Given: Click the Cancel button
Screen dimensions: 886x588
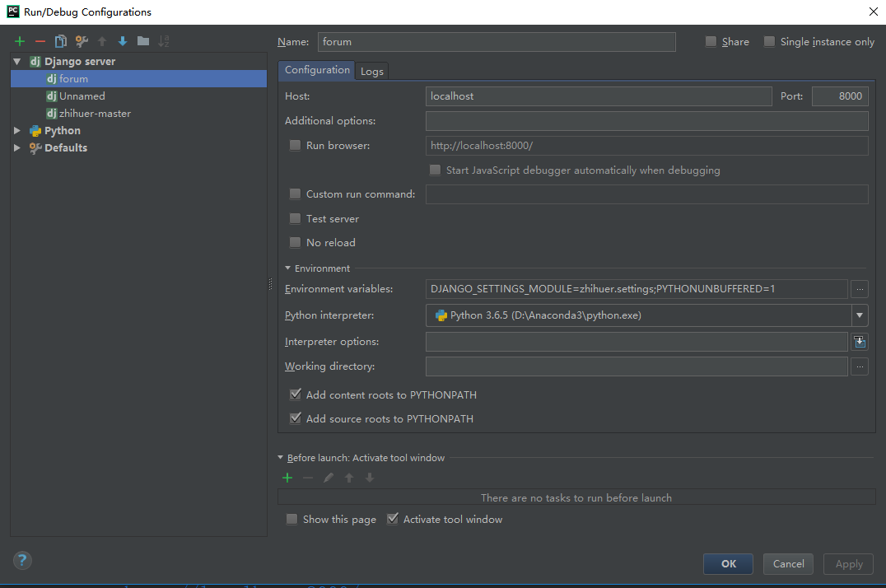Looking at the screenshot, I should [788, 563].
